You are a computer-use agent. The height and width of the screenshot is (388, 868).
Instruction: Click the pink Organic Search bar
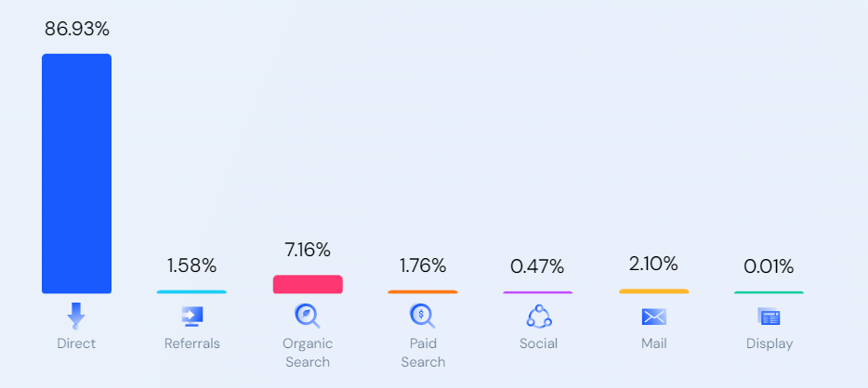coord(308,284)
